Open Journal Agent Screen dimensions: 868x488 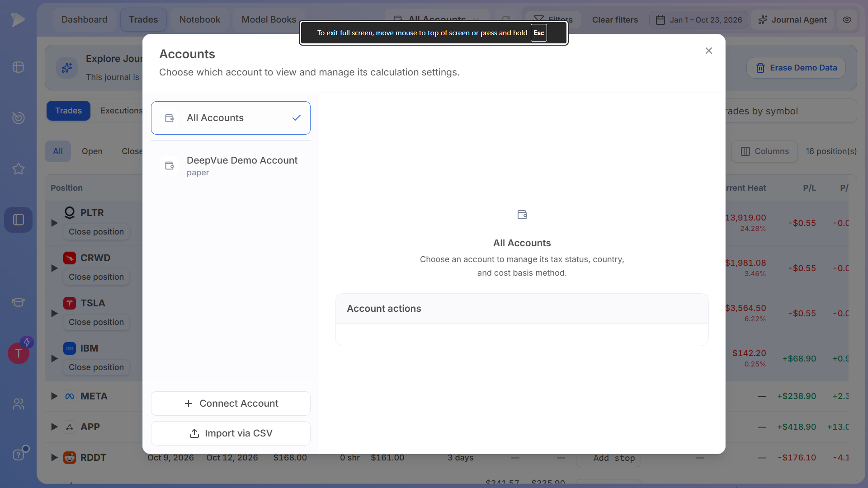pyautogui.click(x=793, y=20)
